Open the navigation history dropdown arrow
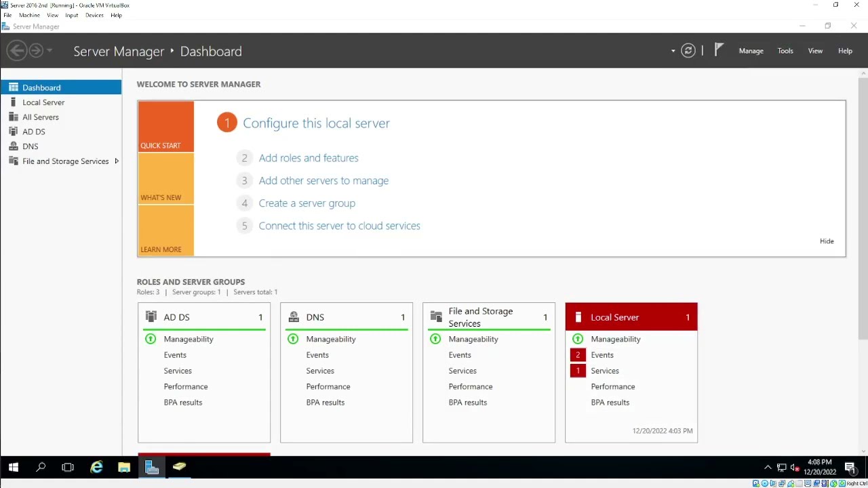Viewport: 868px width, 488px height. point(50,51)
